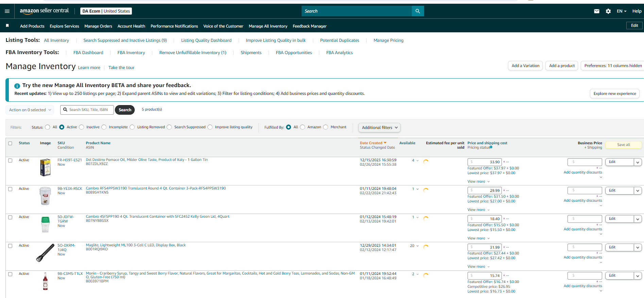Click the Edit button in the navigation bar
Image resolution: width=644 pixels, height=298 pixels.
point(634,26)
